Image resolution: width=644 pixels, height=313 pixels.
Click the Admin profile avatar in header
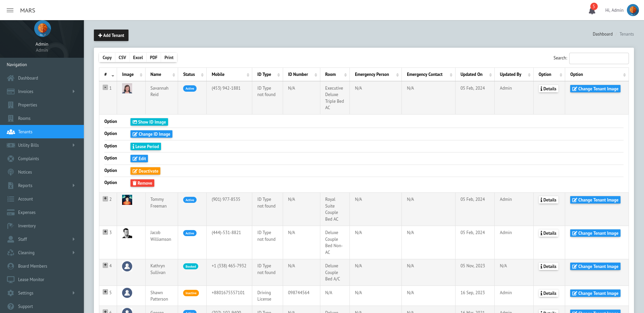[633, 10]
